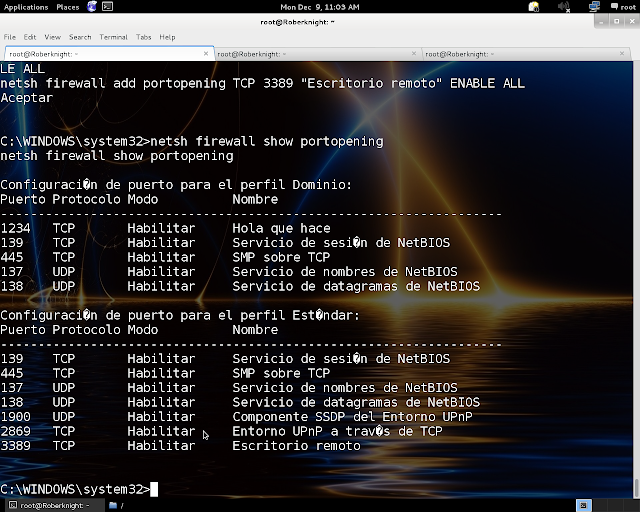Screen dimensions: 640x512
Task: Click 'Entorno UPnP a través de TCP' text
Action: (x=337, y=432)
